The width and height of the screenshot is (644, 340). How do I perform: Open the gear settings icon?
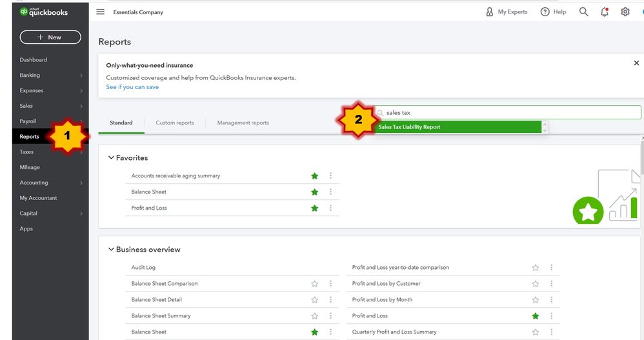(x=625, y=12)
